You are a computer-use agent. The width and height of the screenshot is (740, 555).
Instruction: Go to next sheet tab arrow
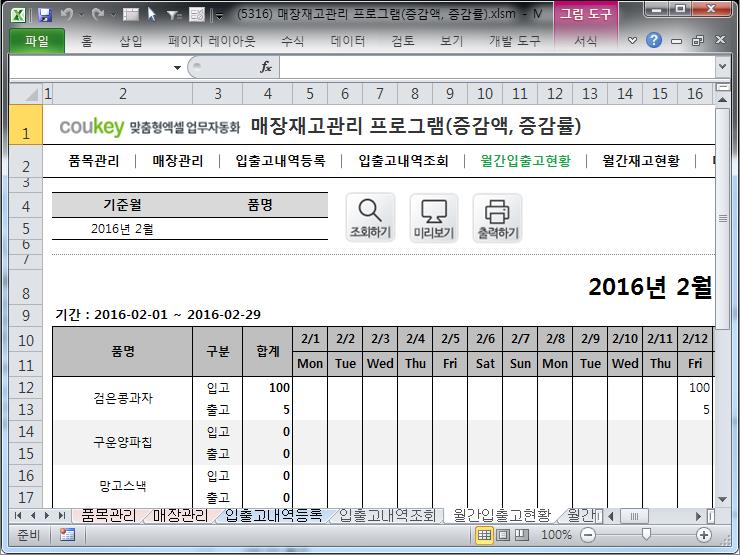(47, 515)
